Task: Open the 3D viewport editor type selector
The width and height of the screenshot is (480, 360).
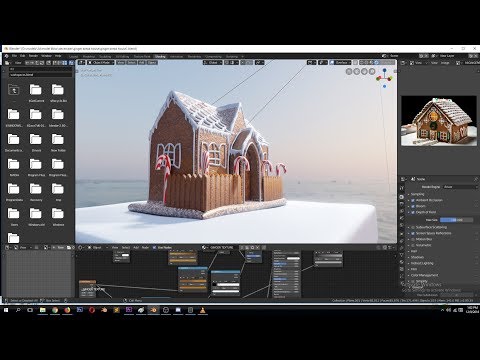Action: [82, 62]
